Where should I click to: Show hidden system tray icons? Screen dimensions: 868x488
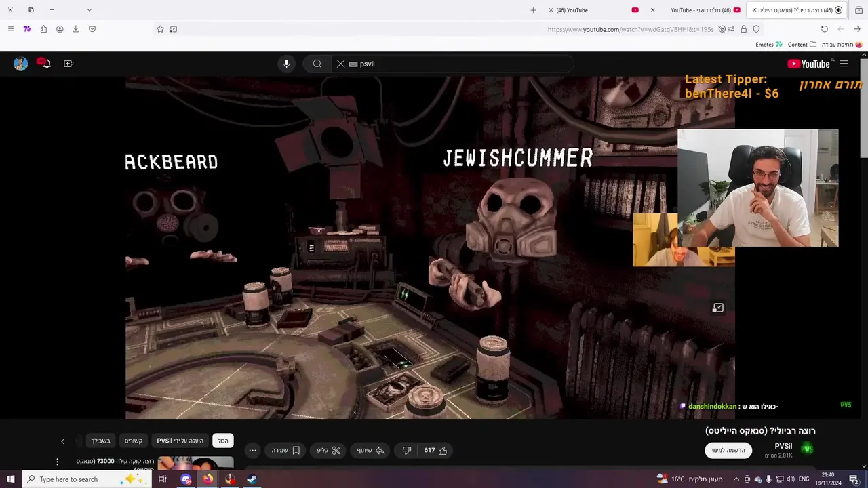736,479
